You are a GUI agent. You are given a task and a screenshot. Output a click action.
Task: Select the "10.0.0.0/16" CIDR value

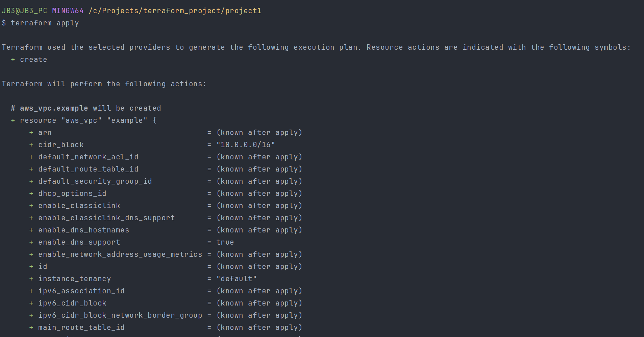click(x=246, y=145)
